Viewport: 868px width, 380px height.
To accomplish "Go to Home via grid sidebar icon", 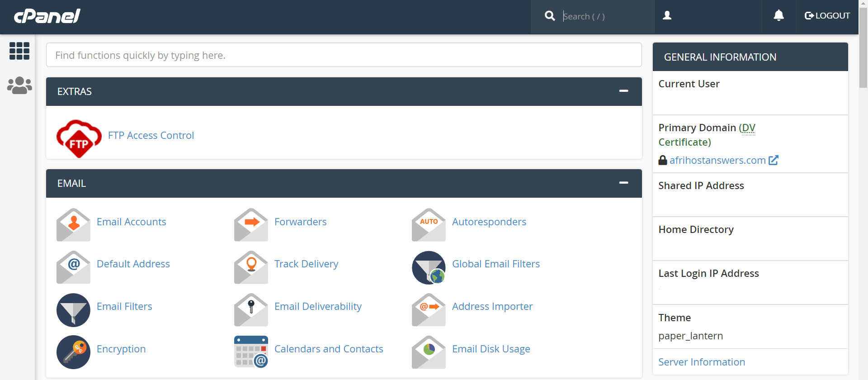I will pyautogui.click(x=19, y=51).
